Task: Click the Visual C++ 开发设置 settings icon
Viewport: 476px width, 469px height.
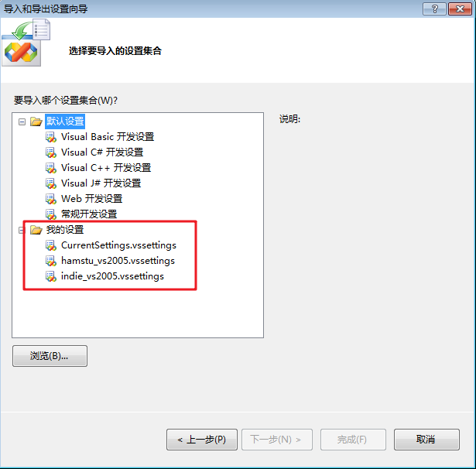Action: 51,168
